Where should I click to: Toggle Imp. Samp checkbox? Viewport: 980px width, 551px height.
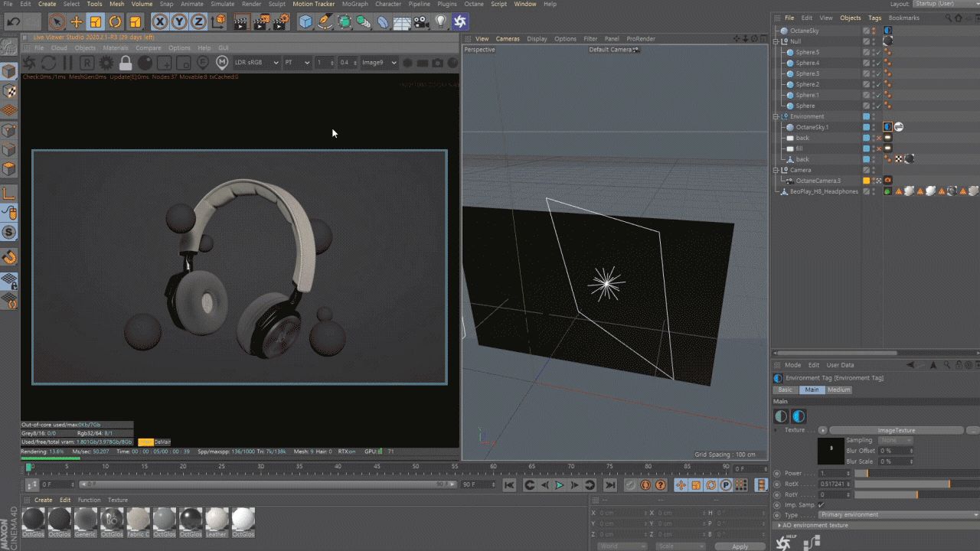pos(821,505)
